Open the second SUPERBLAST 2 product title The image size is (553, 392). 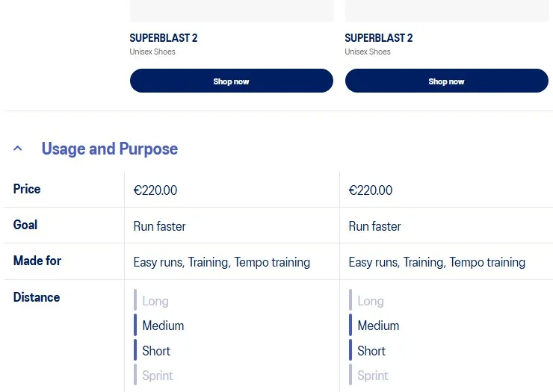coord(379,38)
